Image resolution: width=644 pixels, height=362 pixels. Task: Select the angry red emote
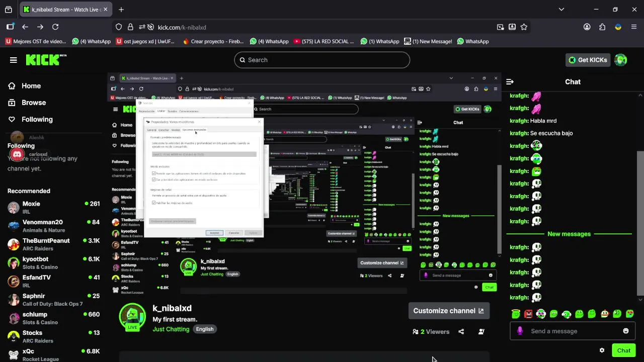pos(528,314)
